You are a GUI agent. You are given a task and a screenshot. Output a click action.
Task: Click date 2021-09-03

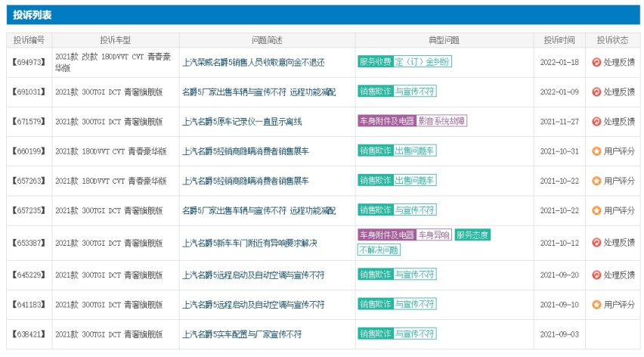pyautogui.click(x=559, y=334)
